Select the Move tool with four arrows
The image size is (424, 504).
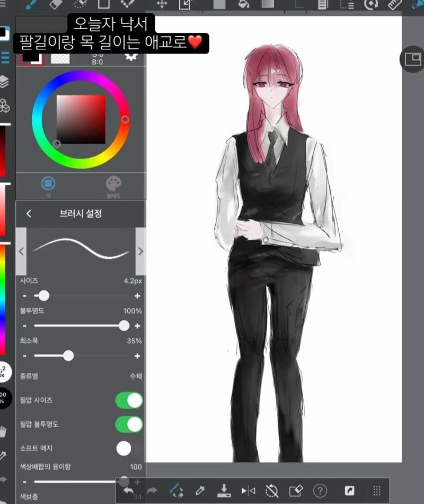[x=162, y=4]
